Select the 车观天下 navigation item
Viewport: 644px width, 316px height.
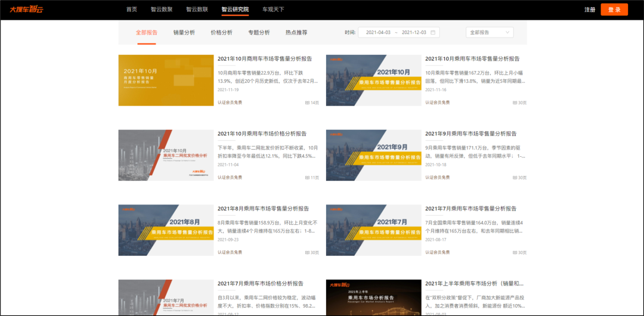(x=273, y=10)
